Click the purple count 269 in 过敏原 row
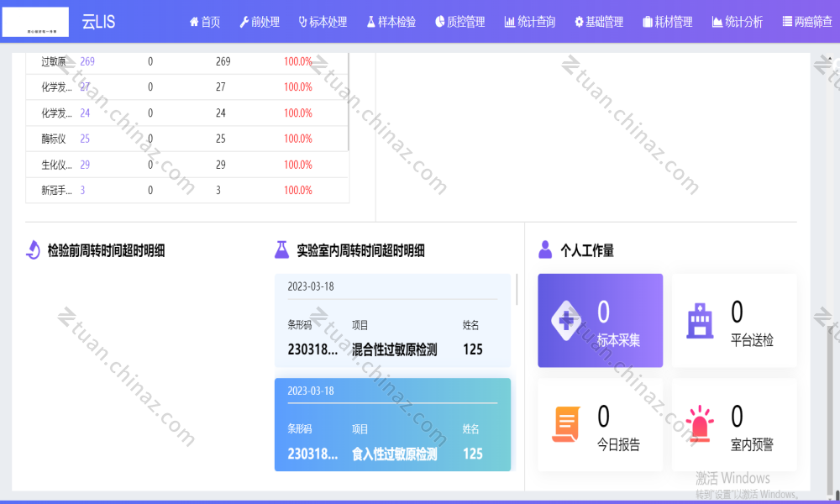Viewport: 840px width, 504px height. click(87, 61)
